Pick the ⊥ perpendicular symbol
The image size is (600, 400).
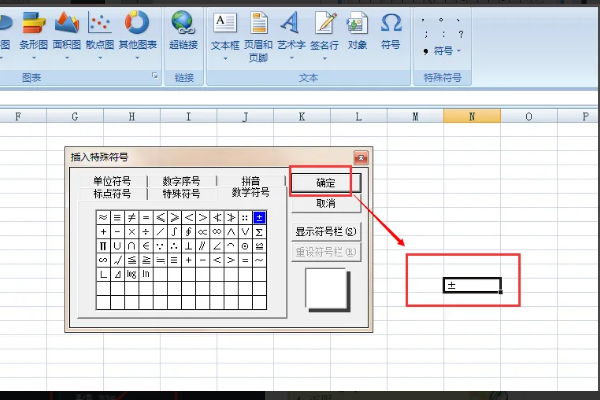coord(188,246)
